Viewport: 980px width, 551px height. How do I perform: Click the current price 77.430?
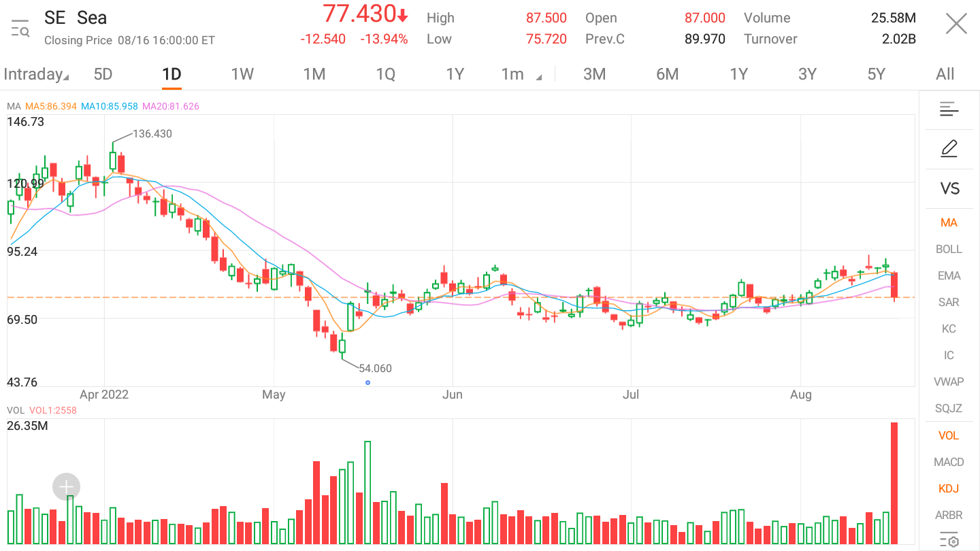click(359, 14)
